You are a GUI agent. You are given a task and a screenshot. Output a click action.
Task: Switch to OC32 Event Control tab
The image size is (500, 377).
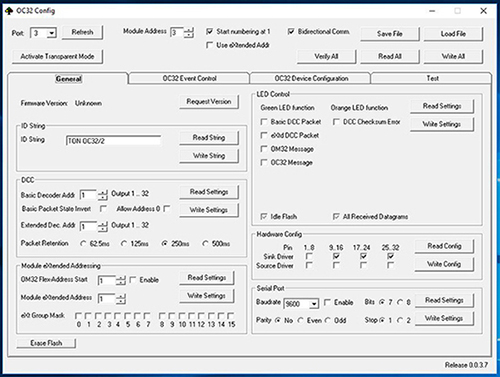tap(189, 78)
